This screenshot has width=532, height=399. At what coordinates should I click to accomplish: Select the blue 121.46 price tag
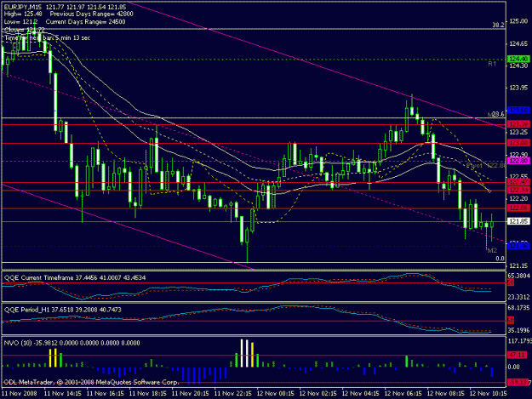tap(518, 245)
